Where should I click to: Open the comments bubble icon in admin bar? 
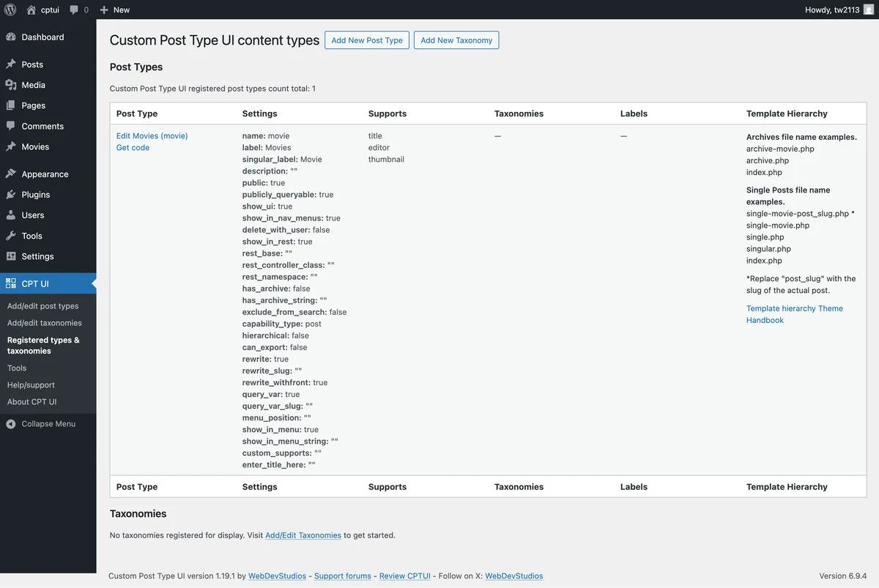click(74, 10)
